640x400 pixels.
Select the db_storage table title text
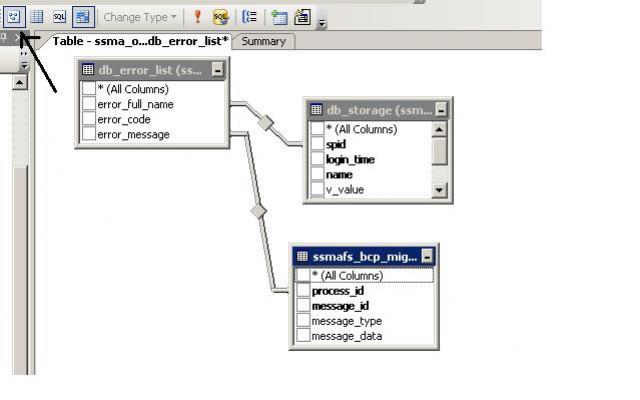[x=379, y=110]
